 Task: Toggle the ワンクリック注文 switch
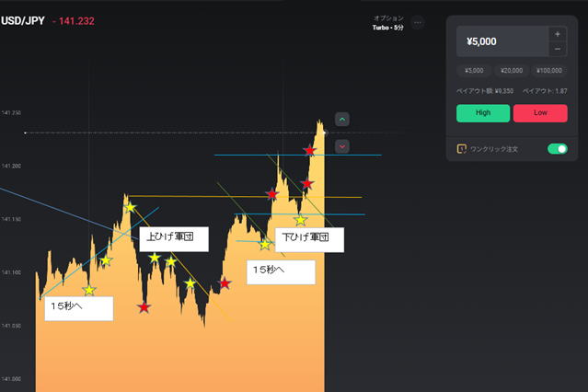click(557, 148)
